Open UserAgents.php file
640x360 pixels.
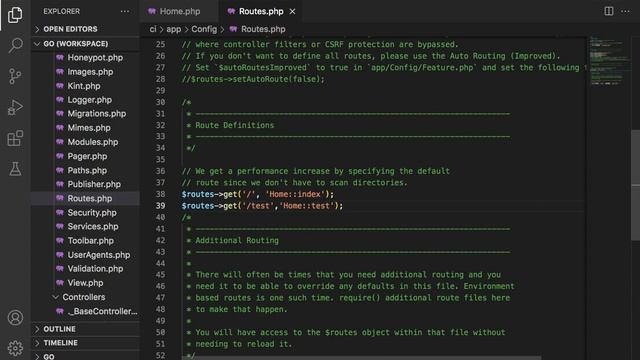coord(99,255)
